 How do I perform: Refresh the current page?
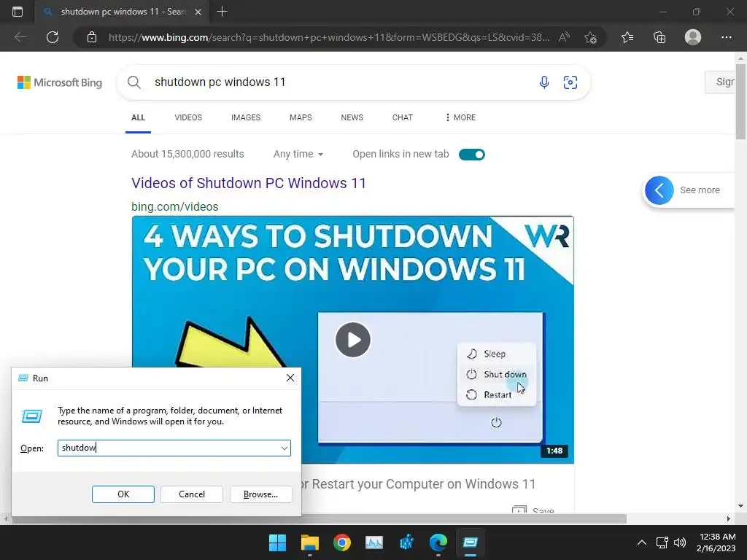tap(53, 37)
